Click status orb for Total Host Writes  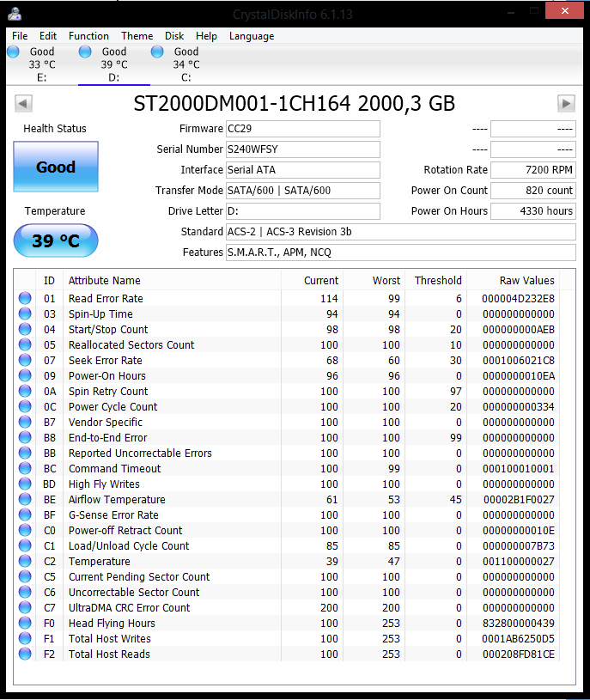tap(25, 638)
